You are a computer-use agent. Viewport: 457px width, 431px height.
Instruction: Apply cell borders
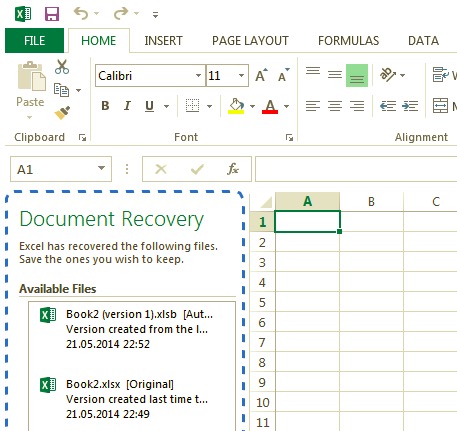tap(192, 106)
